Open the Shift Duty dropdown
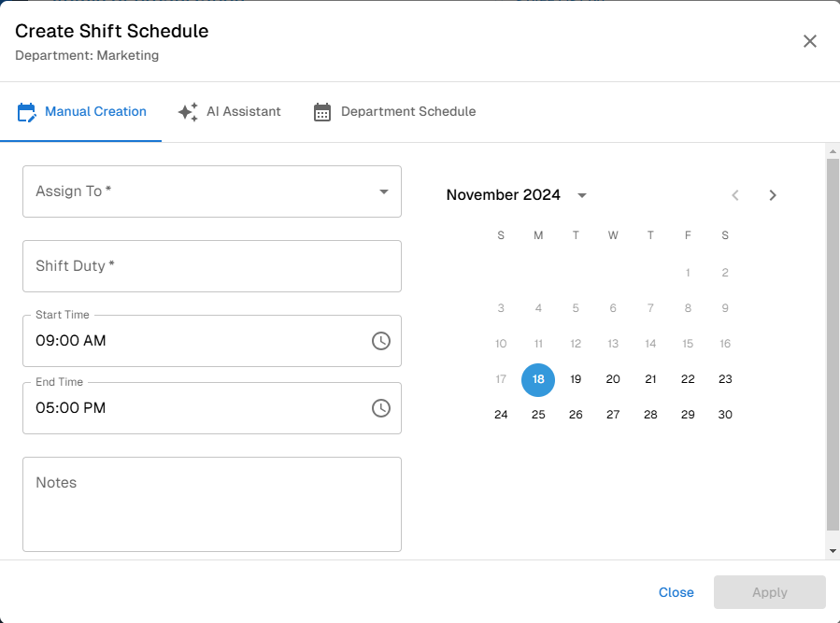840x623 pixels. [x=212, y=266]
